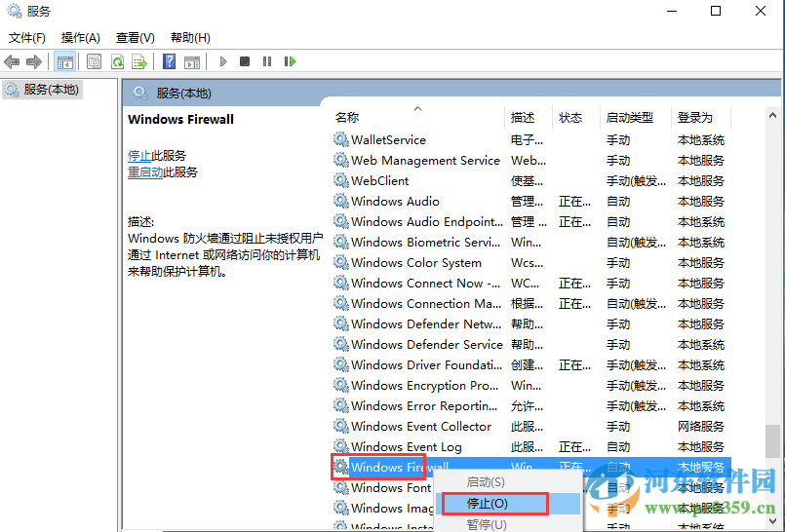Click the gear icon in the 服务(本地) header
Image resolution: width=785 pixels, height=532 pixels.
tap(140, 93)
